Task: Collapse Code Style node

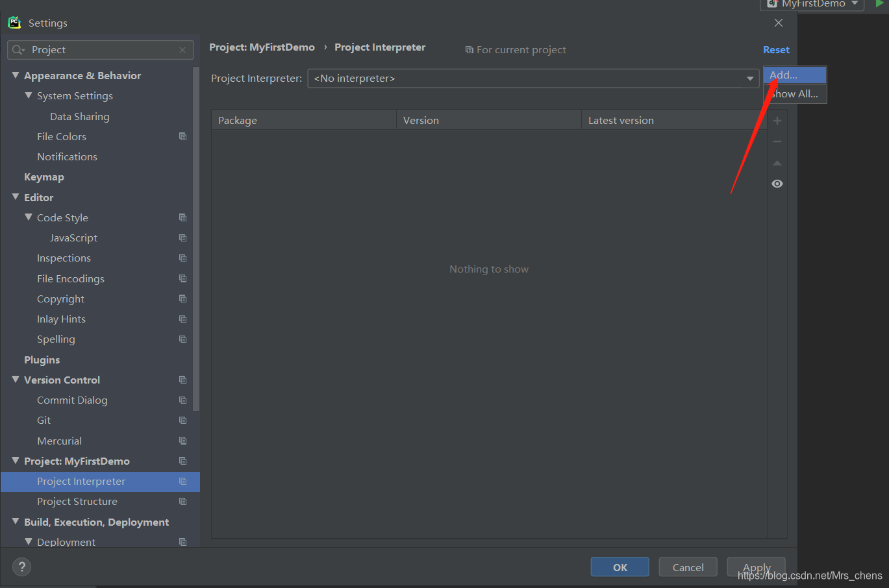Action: click(x=29, y=217)
